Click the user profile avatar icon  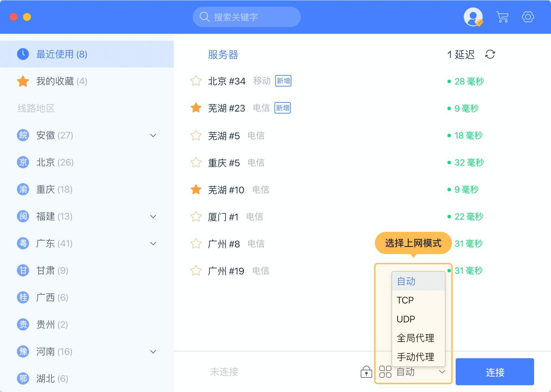coord(473,17)
